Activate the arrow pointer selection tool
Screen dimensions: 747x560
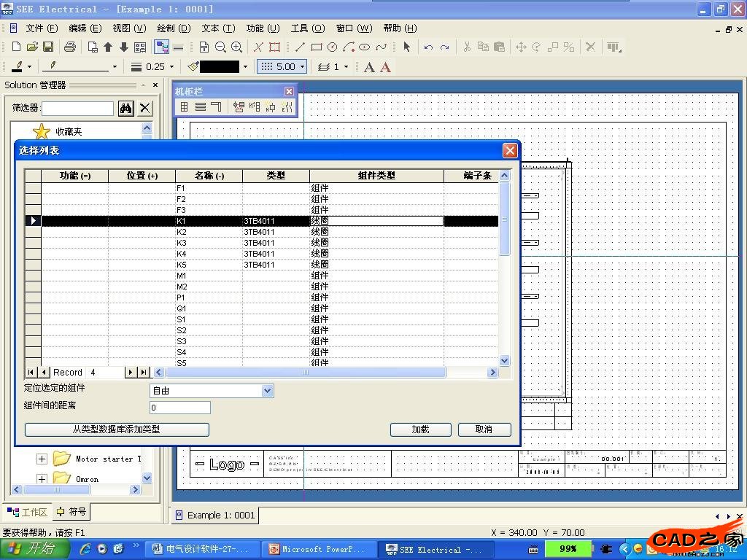tap(406, 47)
